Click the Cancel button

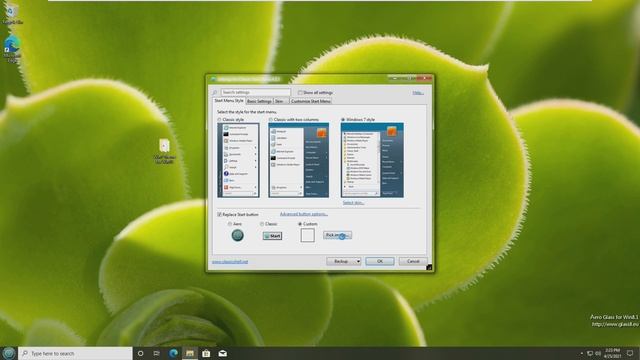pyautogui.click(x=413, y=261)
